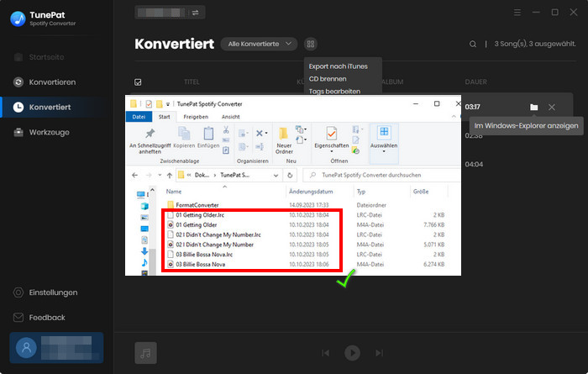Screen dimensions: 588x374
Task: Click the TunePat logo icon
Action: click(18, 18)
